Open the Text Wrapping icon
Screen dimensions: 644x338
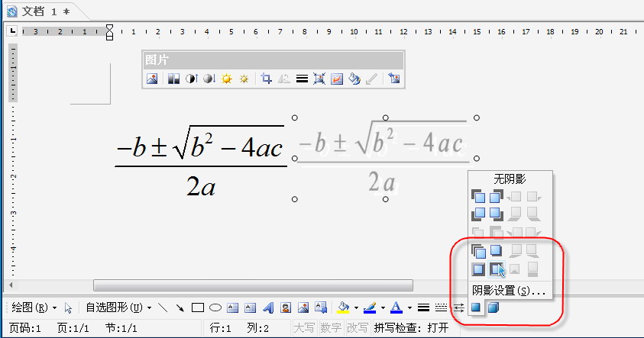[x=337, y=79]
